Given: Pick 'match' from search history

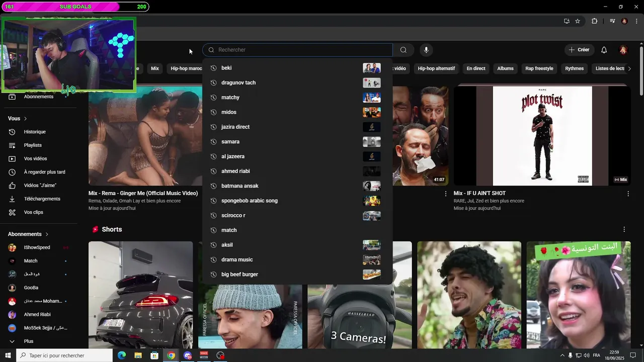Looking at the screenshot, I should pyautogui.click(x=297, y=230).
